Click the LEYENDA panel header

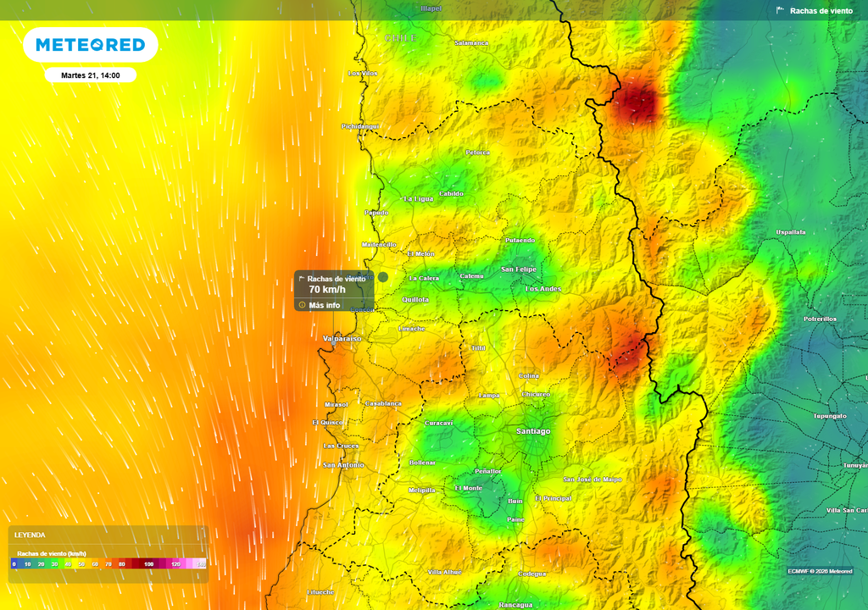coord(30,535)
